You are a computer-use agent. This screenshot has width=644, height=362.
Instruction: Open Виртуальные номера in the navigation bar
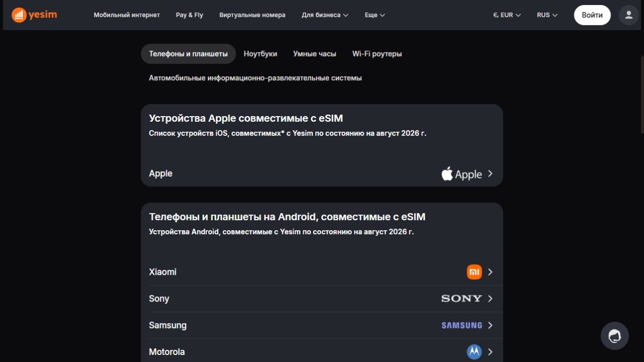[x=252, y=15]
